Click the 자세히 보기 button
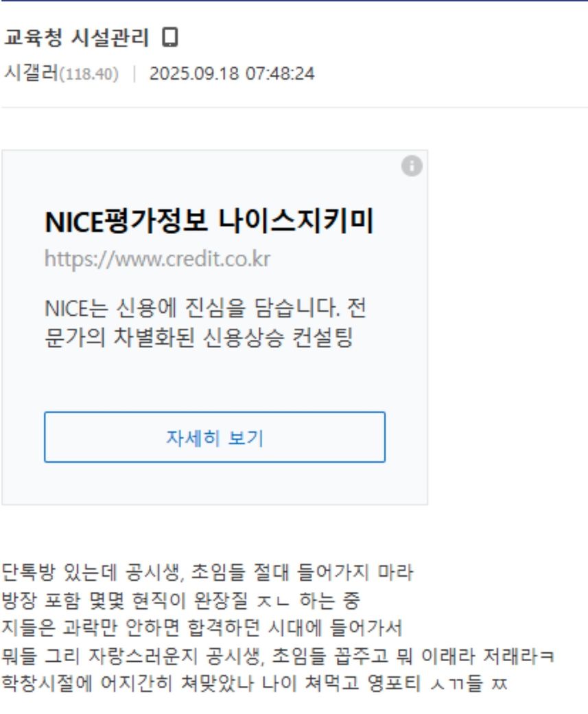 215,437
